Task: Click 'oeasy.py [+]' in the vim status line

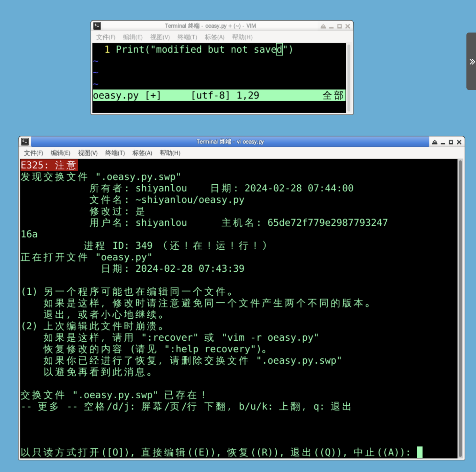Action: pos(127,95)
